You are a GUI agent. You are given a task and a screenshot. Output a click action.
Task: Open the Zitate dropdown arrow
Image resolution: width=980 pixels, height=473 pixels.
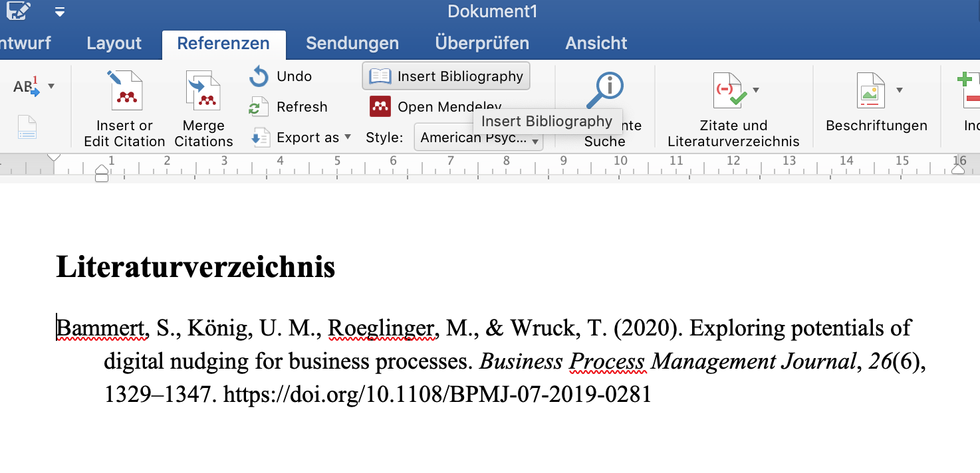[756, 90]
